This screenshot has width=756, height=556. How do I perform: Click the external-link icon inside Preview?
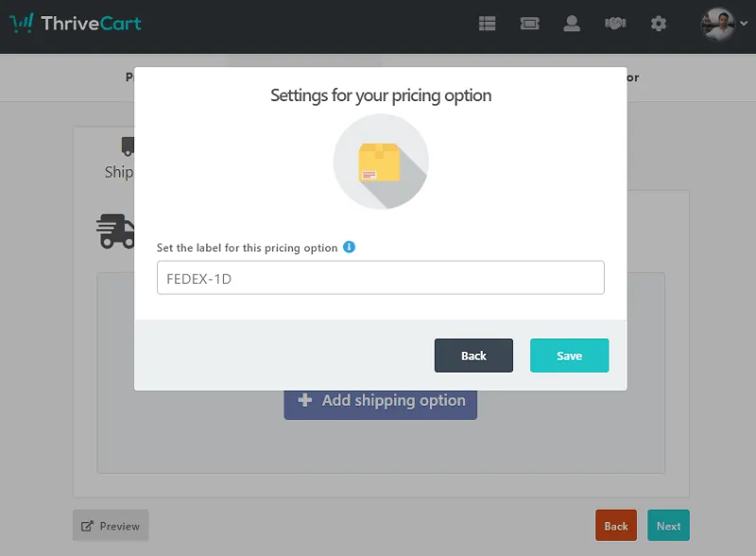pos(89,525)
